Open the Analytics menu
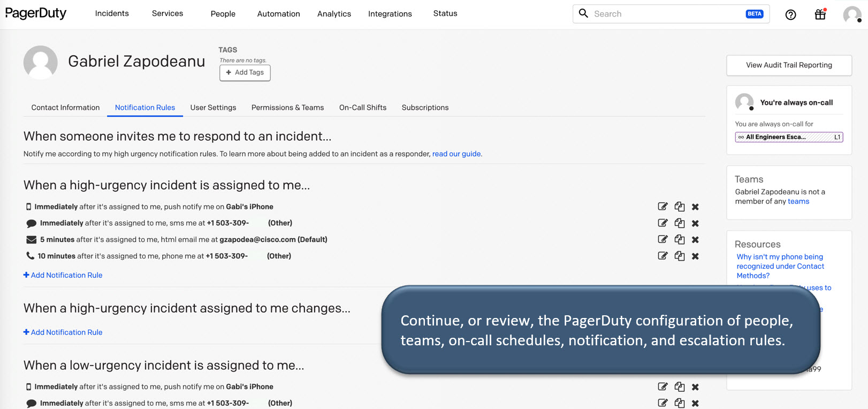 click(x=334, y=14)
